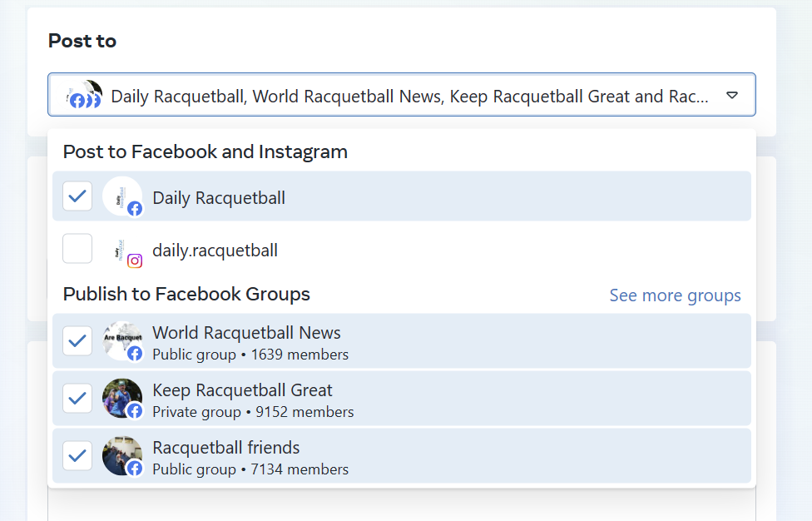Click the Facebook badge on Daily Racquetball avatar
The image size is (812, 521).
[x=135, y=209]
